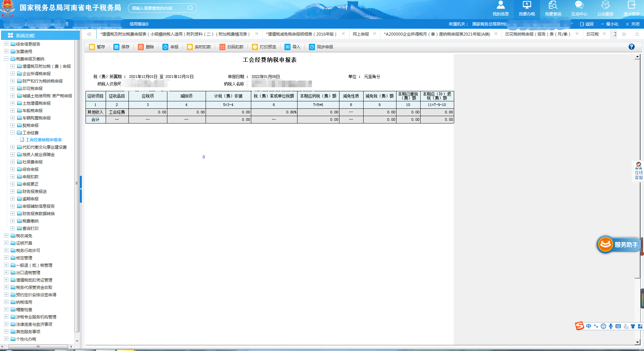Click the 系统功能 panel header
This screenshot has height=351, width=644.
(x=40, y=35)
